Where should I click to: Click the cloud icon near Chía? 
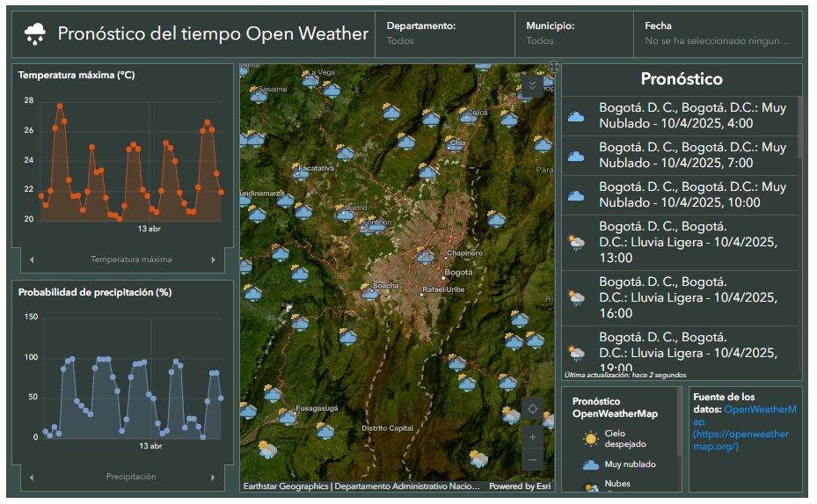click(x=453, y=143)
